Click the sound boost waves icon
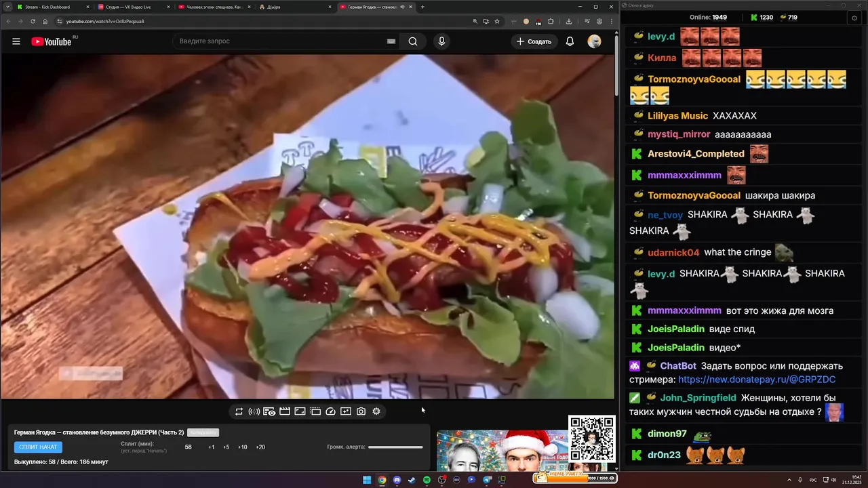This screenshot has width=868, height=488. (254, 411)
